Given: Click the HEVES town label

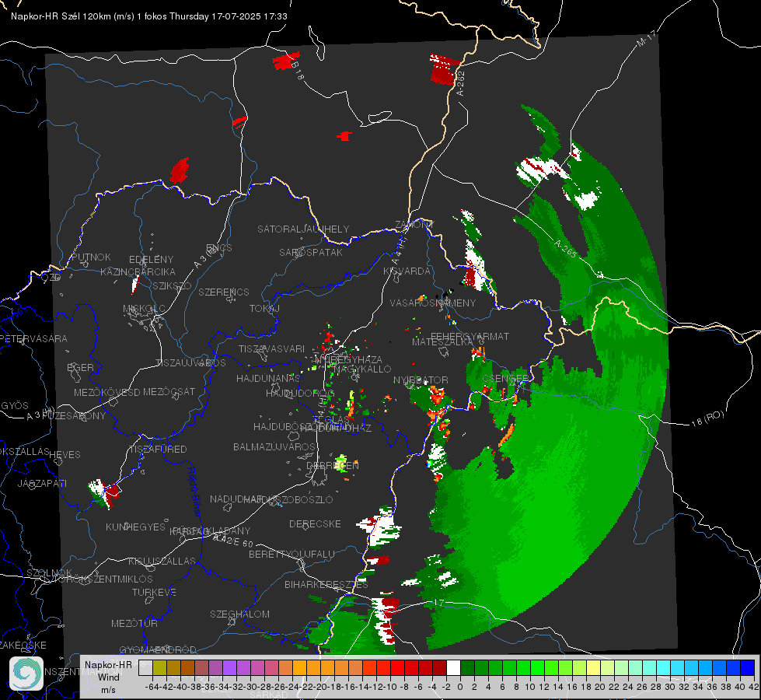Looking at the screenshot, I should pyautogui.click(x=65, y=455).
